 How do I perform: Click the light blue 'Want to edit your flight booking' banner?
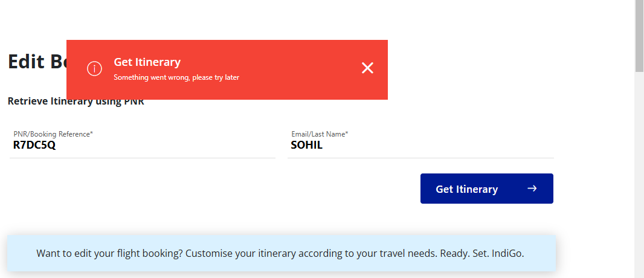[282, 253]
